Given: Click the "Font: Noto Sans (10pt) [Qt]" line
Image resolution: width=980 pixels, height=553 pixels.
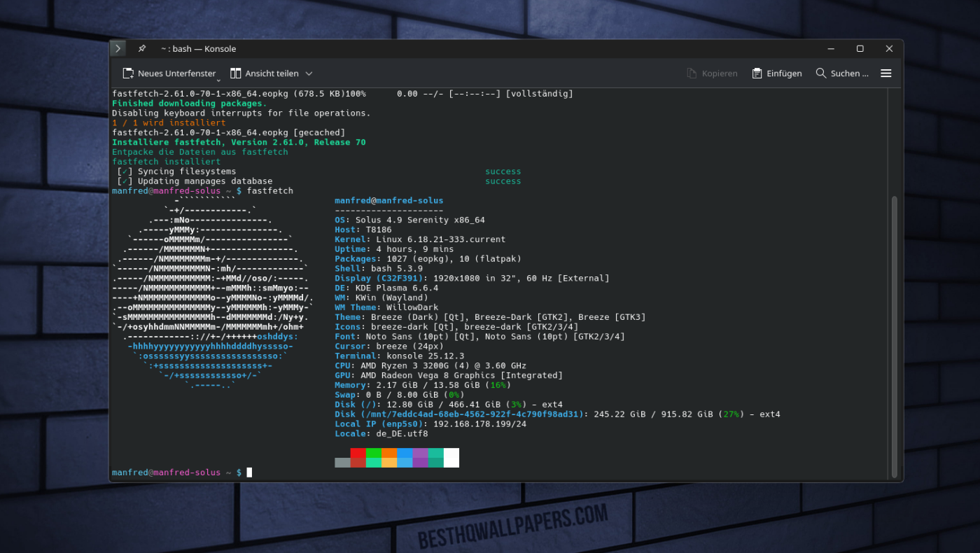Looking at the screenshot, I should tap(480, 337).
